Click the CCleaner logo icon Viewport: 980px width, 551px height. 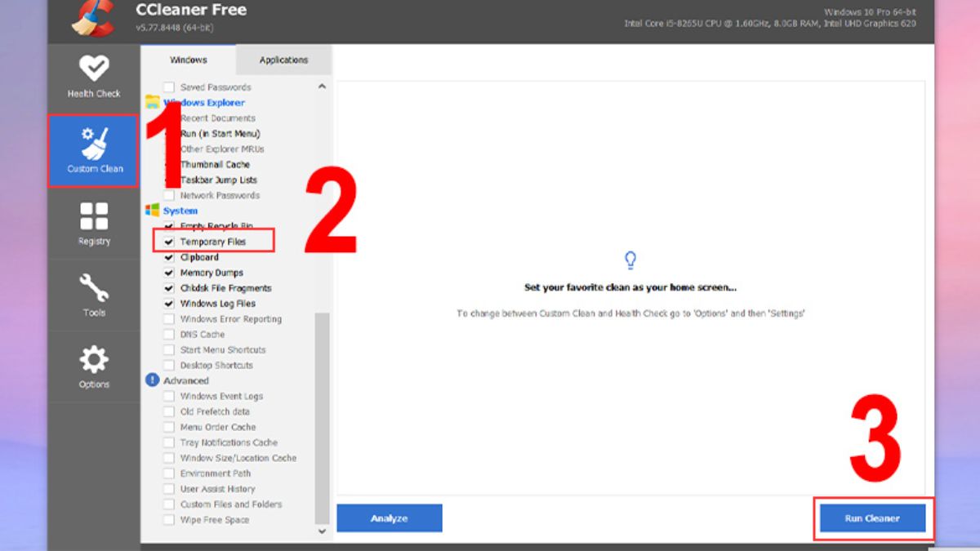pyautogui.click(x=91, y=18)
